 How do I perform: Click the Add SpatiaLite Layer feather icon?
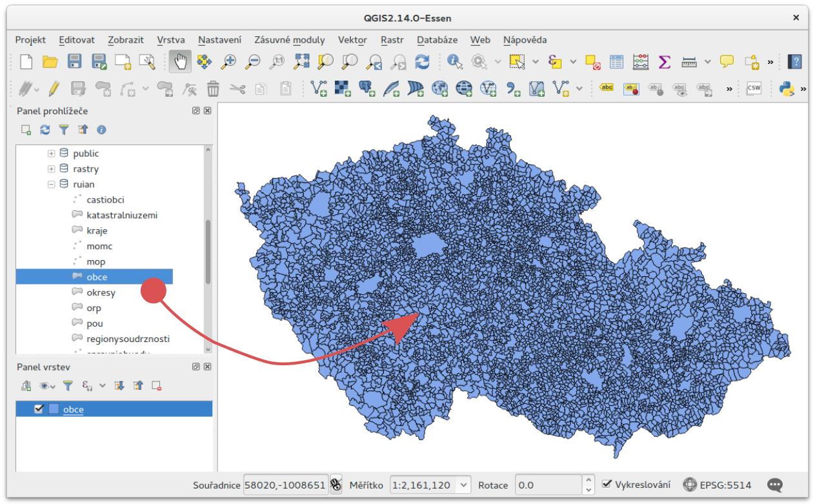(391, 88)
